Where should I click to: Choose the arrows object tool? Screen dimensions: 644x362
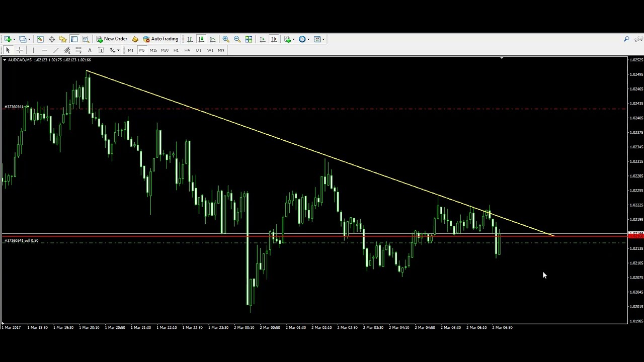click(x=112, y=50)
